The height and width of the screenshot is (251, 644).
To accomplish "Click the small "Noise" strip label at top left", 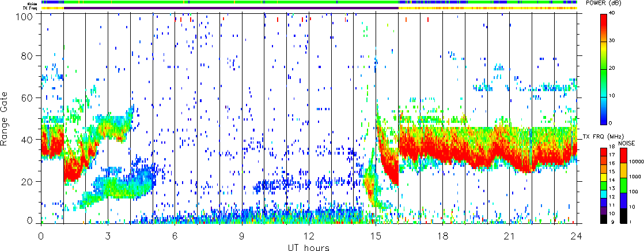I will [x=32, y=3].
